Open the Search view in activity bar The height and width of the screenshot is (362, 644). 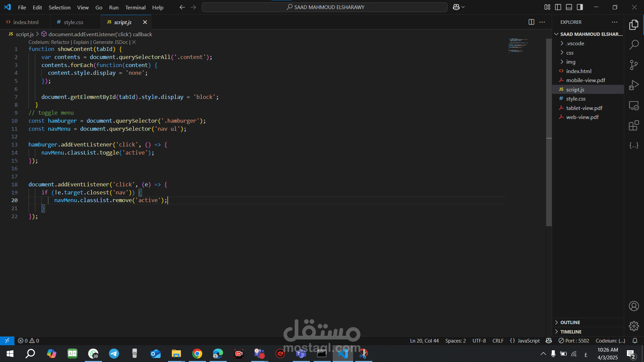click(634, 45)
